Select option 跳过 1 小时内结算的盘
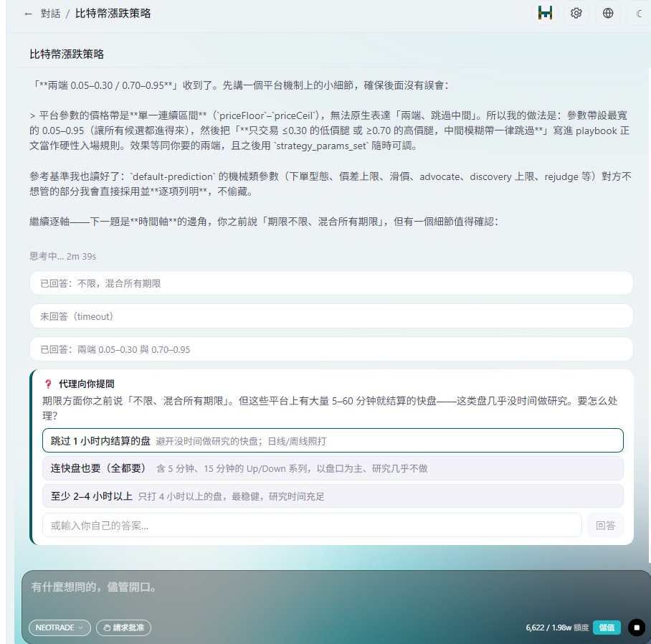Viewport: 651px width, 644px height. click(x=333, y=440)
